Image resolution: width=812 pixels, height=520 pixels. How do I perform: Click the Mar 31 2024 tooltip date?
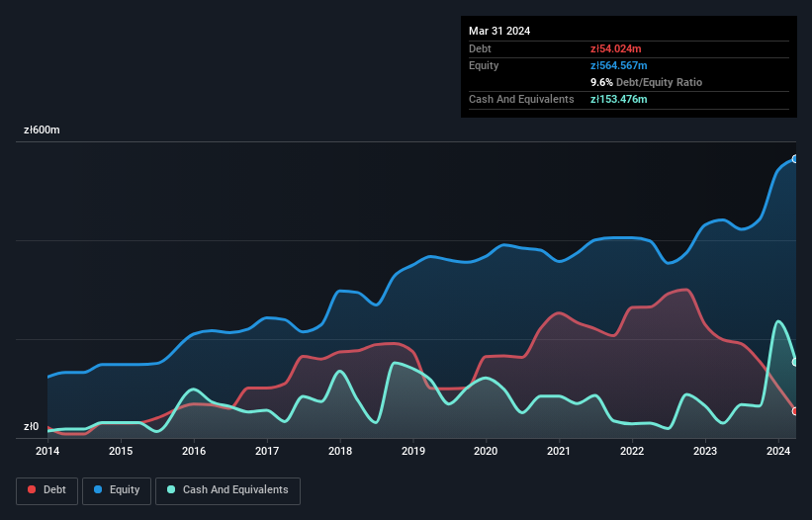click(x=499, y=31)
